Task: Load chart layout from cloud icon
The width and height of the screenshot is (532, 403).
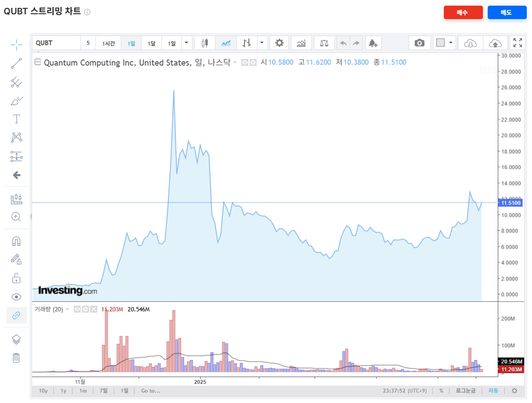Action: 471,43
